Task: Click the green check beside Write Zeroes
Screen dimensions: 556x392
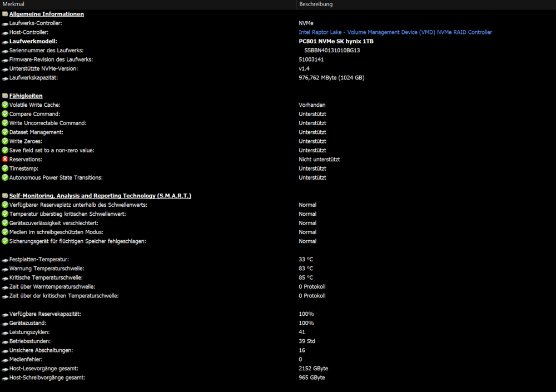Action: (5, 141)
